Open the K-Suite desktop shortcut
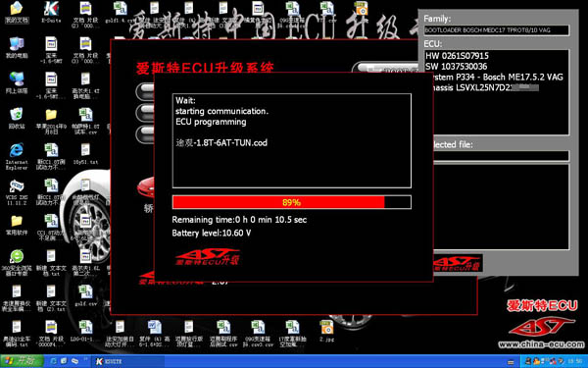 click(x=51, y=12)
